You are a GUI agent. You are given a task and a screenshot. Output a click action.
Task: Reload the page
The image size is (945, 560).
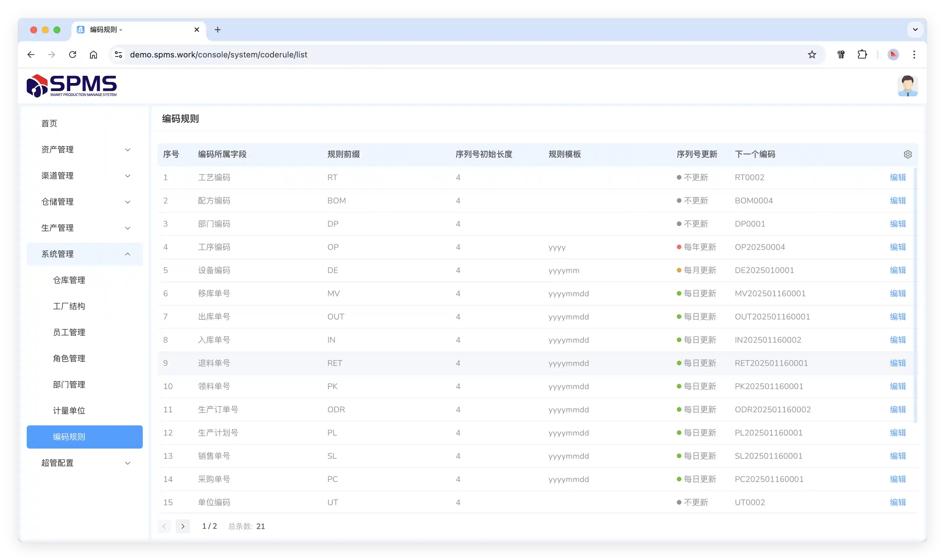point(73,55)
